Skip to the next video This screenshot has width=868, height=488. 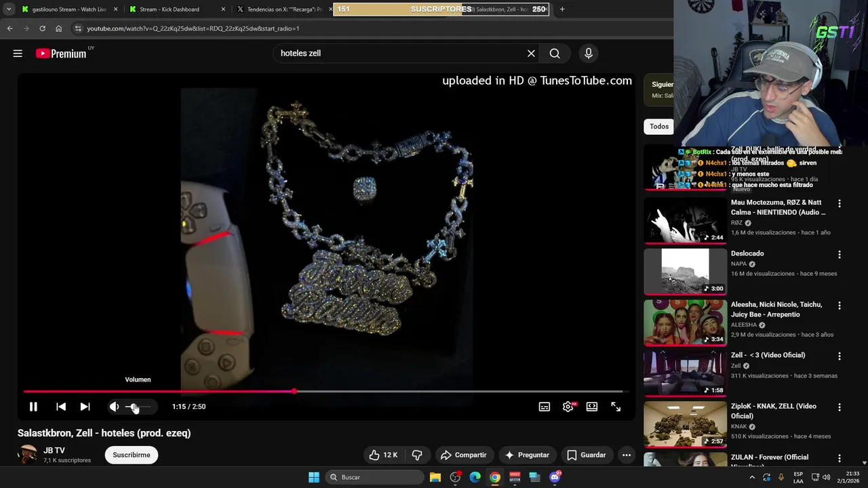[85, 407]
